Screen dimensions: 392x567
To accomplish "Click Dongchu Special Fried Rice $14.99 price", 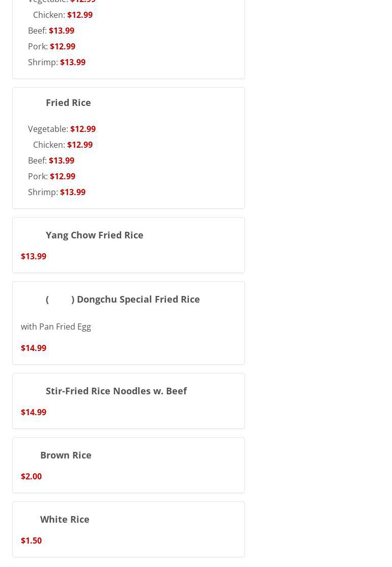I will pos(34,348).
